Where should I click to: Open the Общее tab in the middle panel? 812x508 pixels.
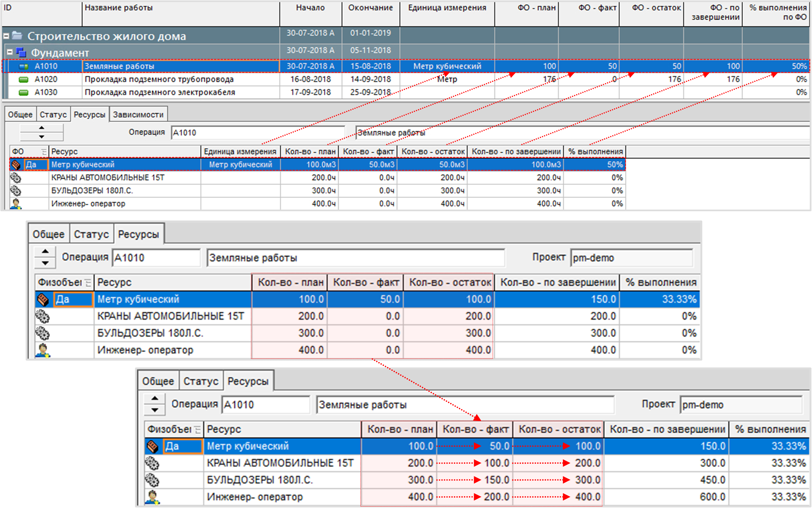click(x=49, y=234)
